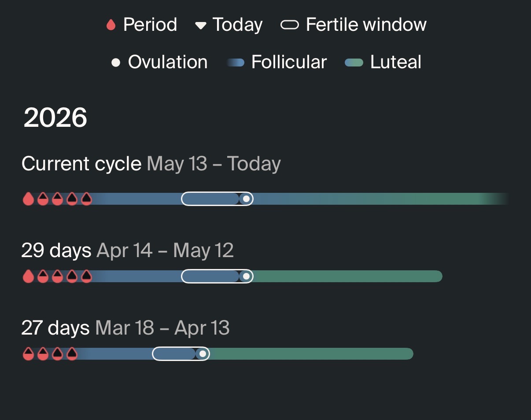This screenshot has width=531, height=420.
Task: Click the Ovulation white dot legend icon
Action: [116, 63]
